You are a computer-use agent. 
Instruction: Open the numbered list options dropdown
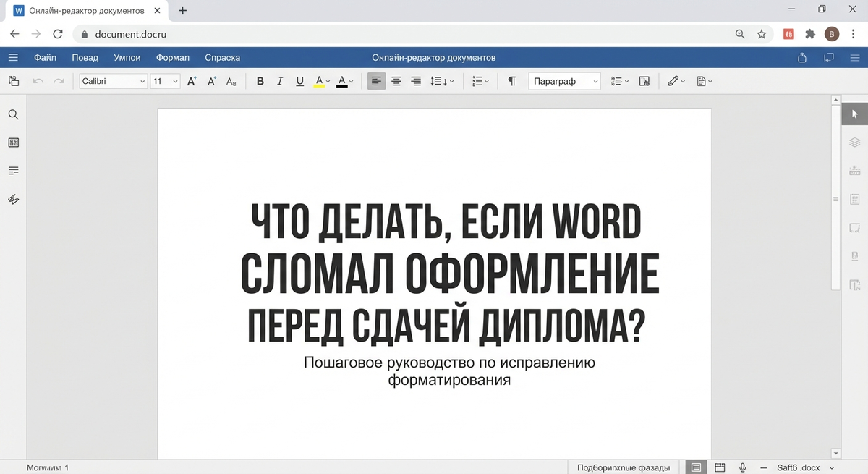click(x=620, y=82)
